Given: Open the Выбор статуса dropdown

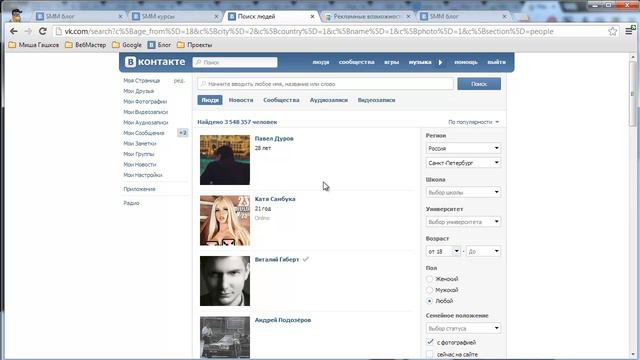Looking at the screenshot, I should [463, 328].
